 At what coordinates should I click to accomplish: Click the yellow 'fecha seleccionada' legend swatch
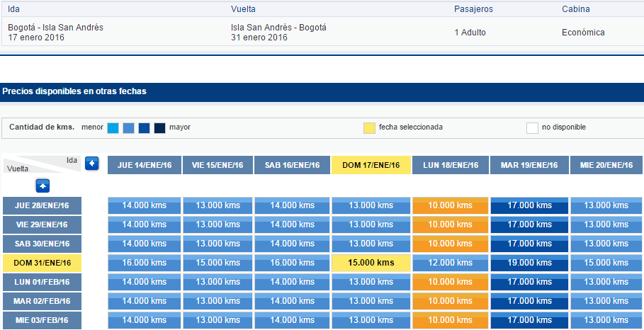coord(369,128)
